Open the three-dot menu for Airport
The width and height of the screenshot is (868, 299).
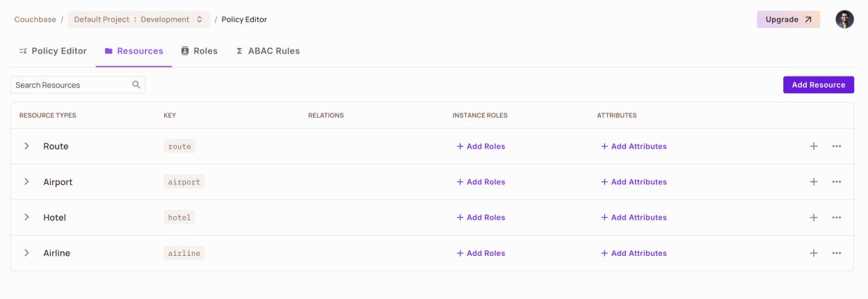tap(837, 181)
